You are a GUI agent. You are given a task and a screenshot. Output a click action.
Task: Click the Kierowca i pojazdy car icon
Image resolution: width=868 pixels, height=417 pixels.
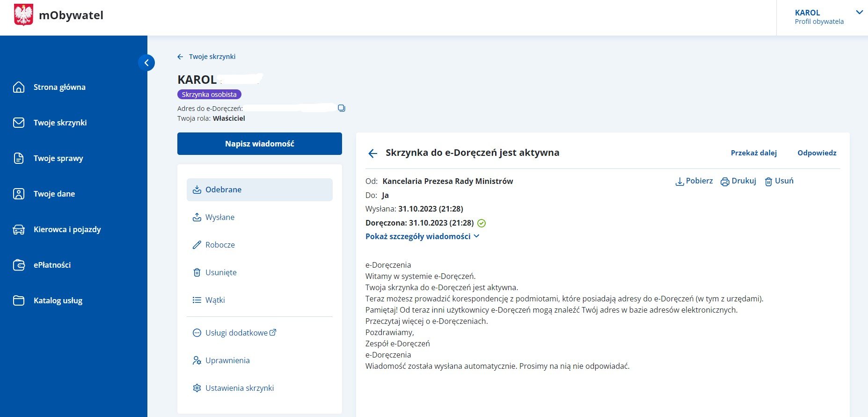(x=19, y=229)
